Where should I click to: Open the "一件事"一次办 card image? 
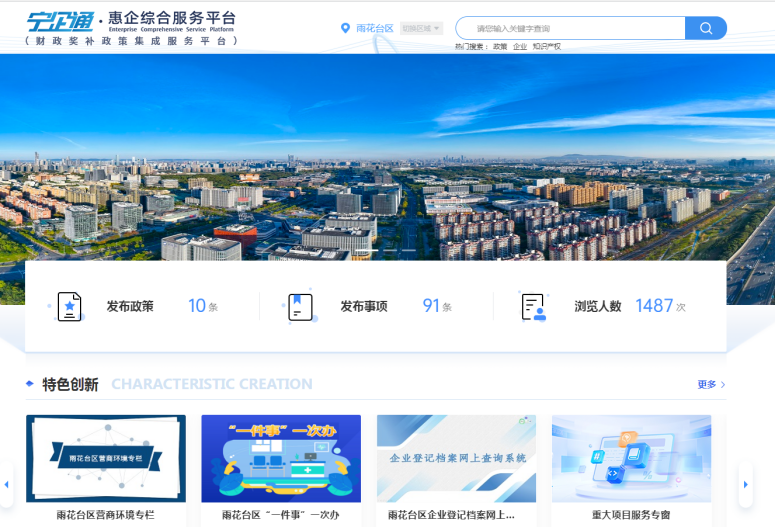(281, 458)
